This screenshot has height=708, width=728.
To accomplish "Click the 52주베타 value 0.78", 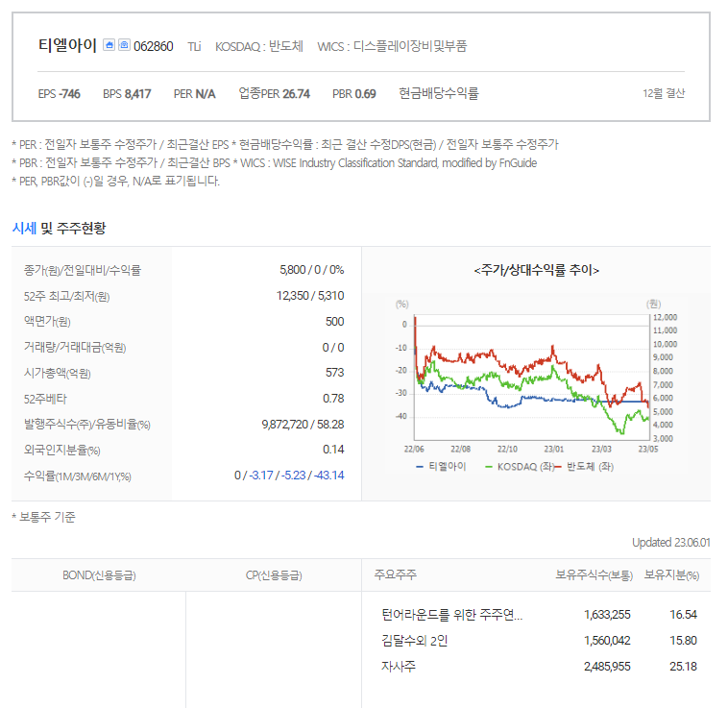I will (333, 399).
